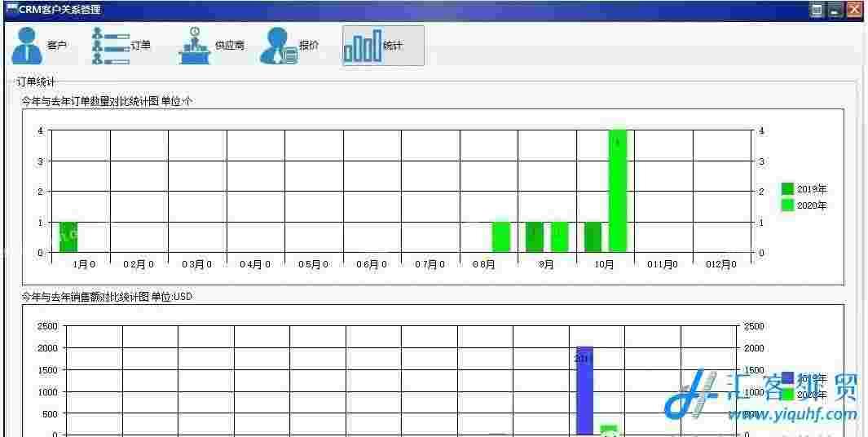Click the 2019年 green legend swatch in orders chart
The height and width of the screenshot is (437, 868).
tap(787, 189)
